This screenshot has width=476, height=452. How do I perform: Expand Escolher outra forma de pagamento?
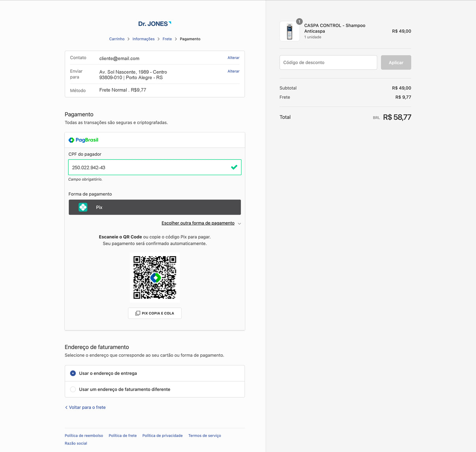198,223
